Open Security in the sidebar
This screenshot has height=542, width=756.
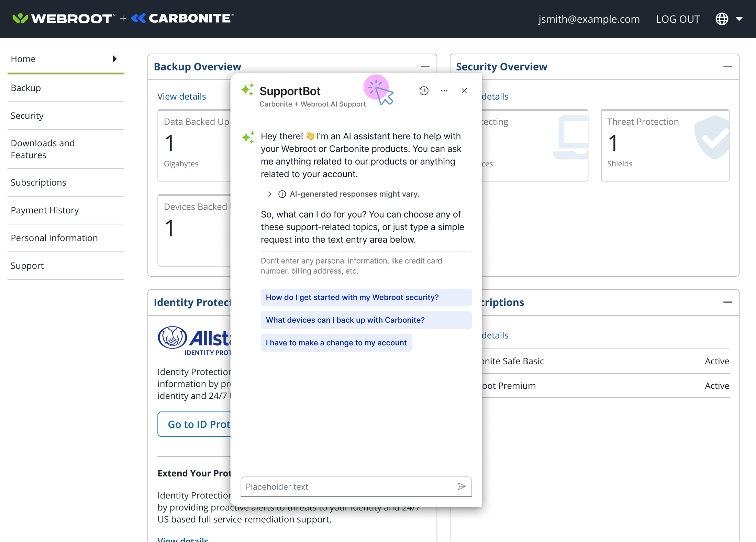coord(66,116)
